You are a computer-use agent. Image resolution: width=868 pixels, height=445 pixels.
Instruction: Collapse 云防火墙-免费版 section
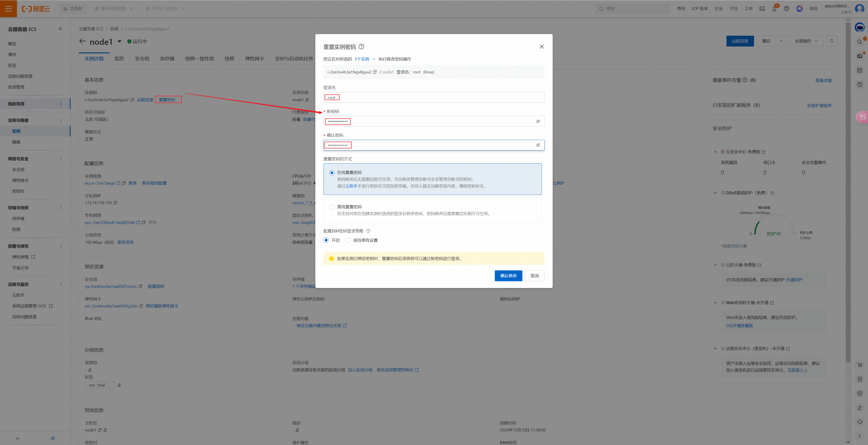(715, 265)
